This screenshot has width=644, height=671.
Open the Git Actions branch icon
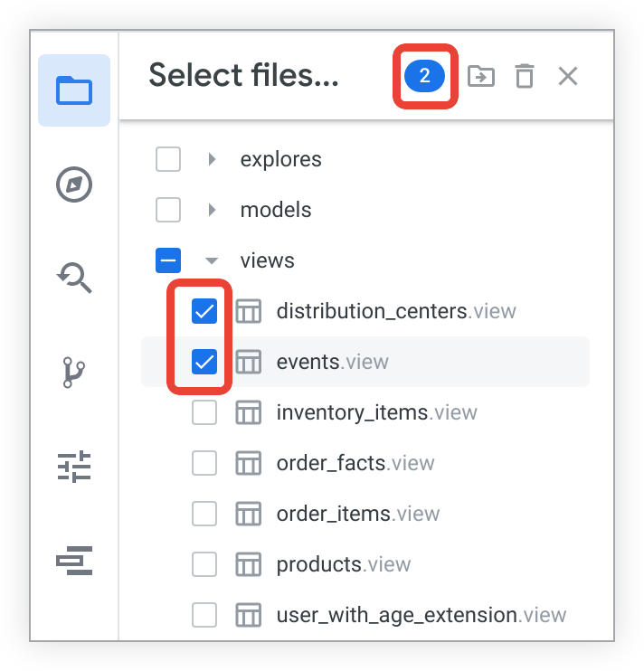tap(74, 372)
